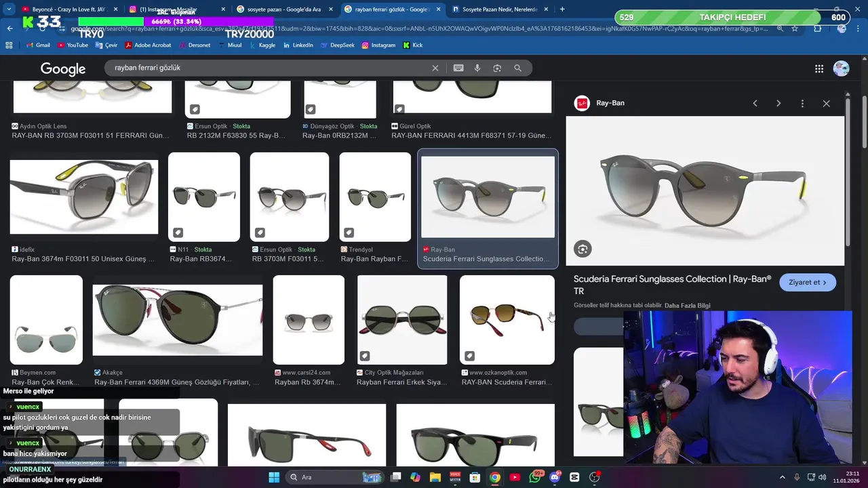The height and width of the screenshot is (488, 868).
Task: Open WhatsApp from the taskbar
Action: click(x=535, y=477)
